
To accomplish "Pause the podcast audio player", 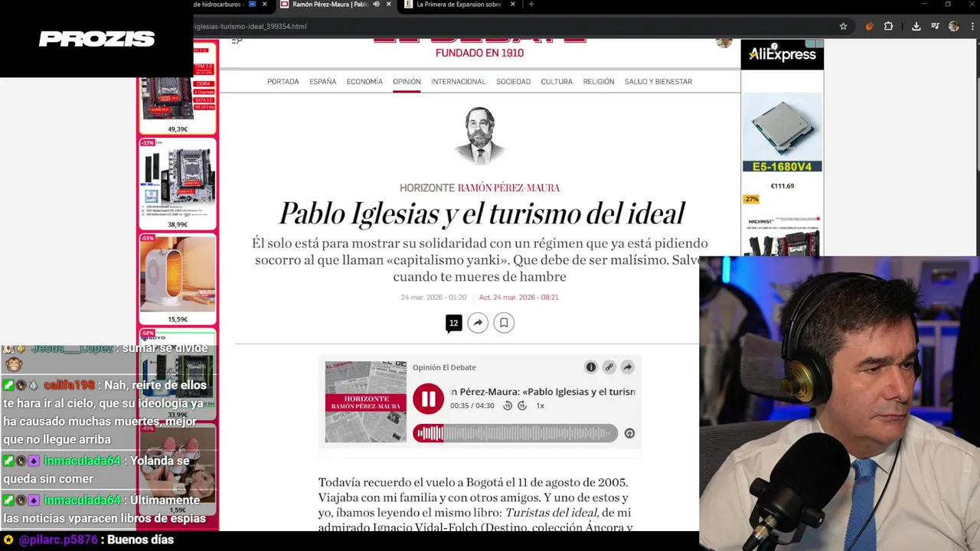I will pos(428,399).
